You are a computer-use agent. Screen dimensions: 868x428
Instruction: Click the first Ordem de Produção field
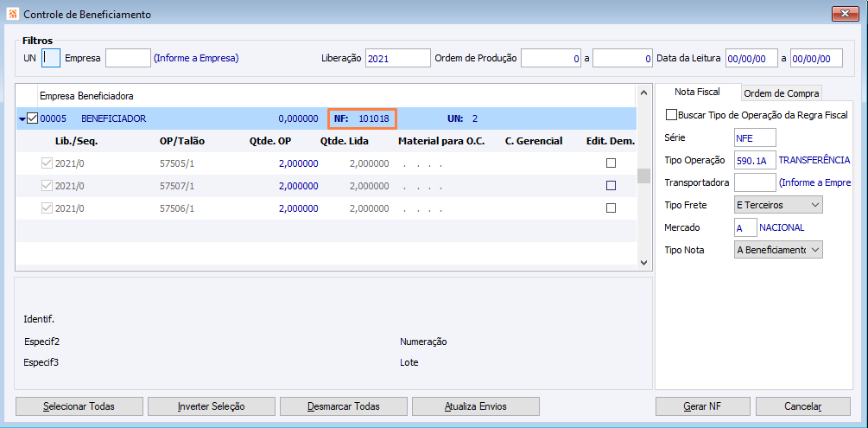[x=551, y=58]
